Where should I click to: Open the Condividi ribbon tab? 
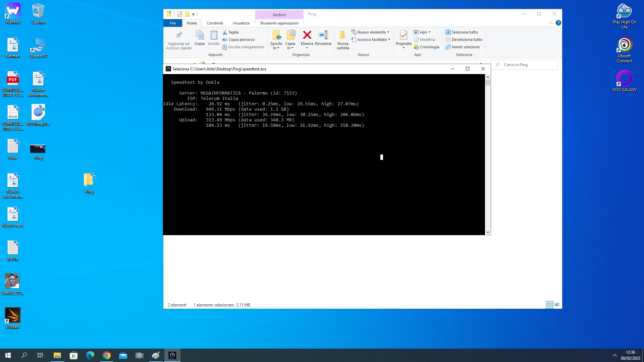click(x=215, y=23)
